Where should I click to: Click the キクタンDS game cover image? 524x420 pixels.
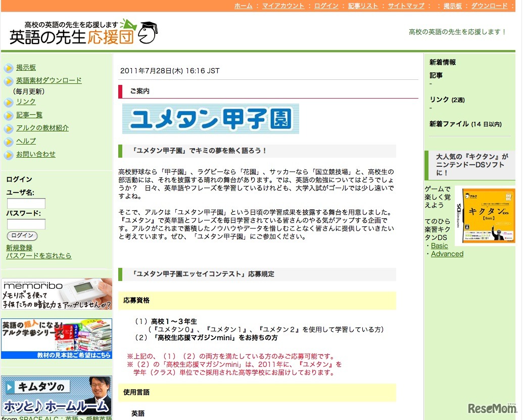485,215
